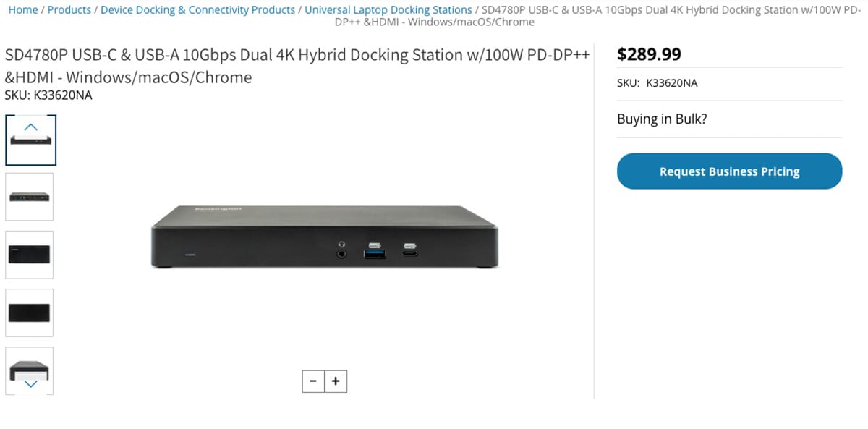
Task: Zoom out with the minus button
Action: (313, 381)
